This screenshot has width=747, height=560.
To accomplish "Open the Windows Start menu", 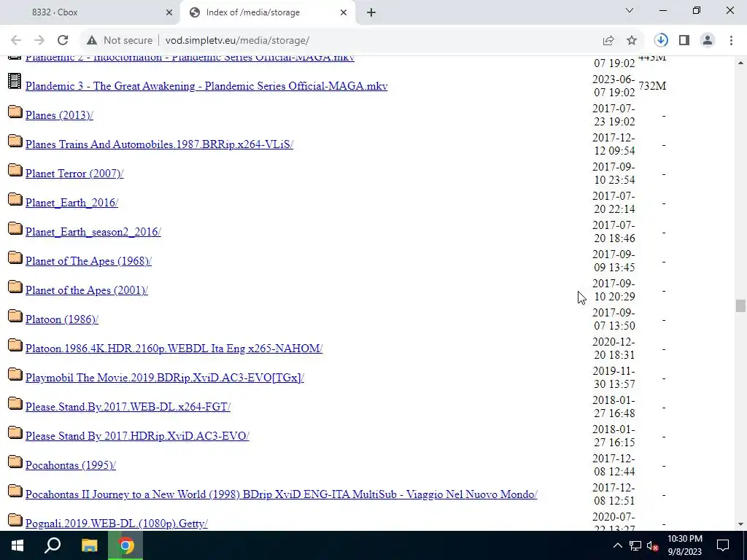I will pos(18,545).
